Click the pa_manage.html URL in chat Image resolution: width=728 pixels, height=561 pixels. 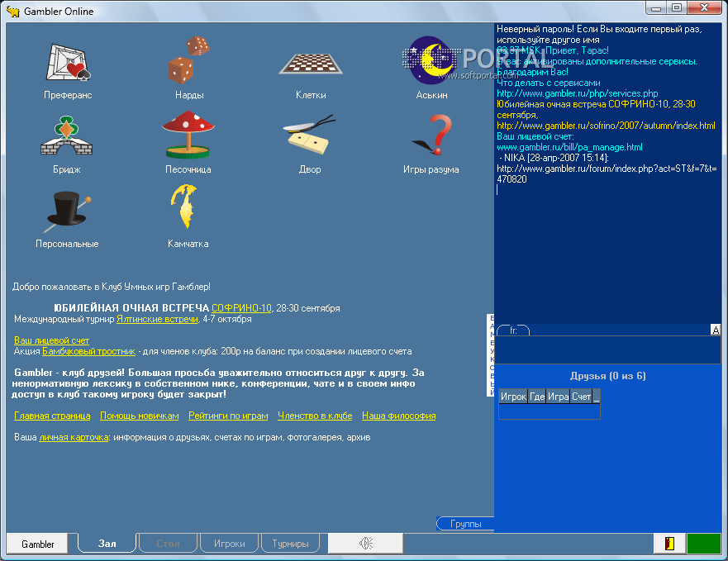[569, 147]
